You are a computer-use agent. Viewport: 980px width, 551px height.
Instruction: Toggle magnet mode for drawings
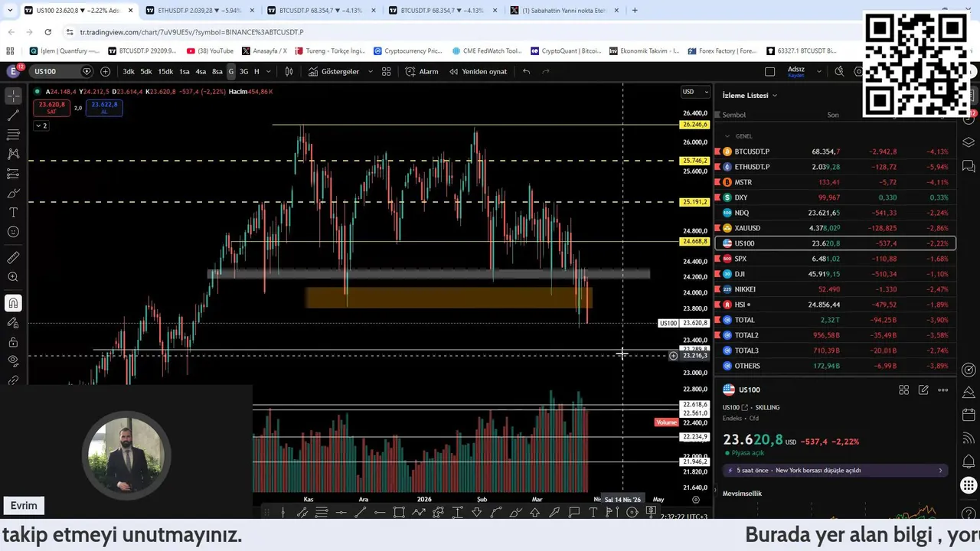(x=13, y=303)
